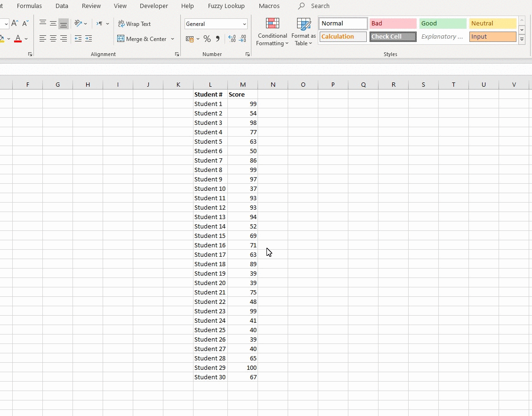Click the Decrease Indent icon

point(78,39)
